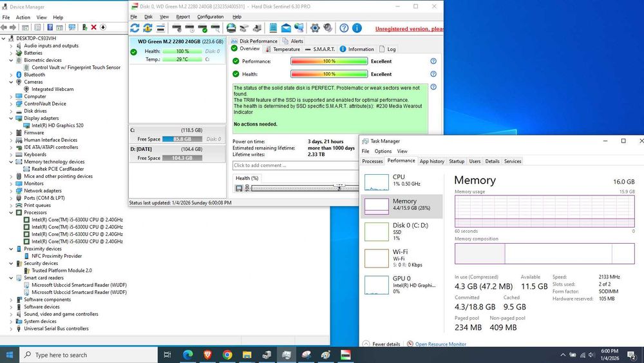Image resolution: width=644 pixels, height=363 pixels.
Task: Click the network monitor icon in Hard Disk Sentinel toolbar
Action: (299, 28)
